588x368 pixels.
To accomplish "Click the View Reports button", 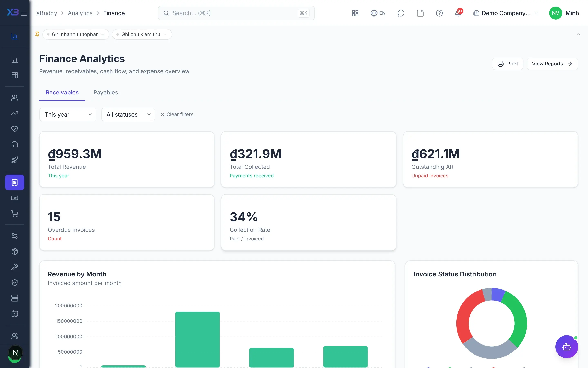I will 552,64.
